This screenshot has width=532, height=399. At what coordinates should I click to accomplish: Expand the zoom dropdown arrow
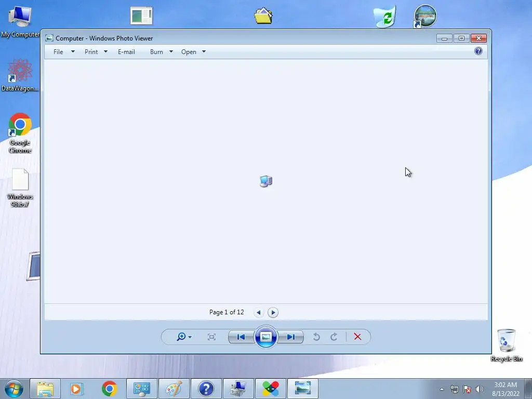pyautogui.click(x=190, y=337)
